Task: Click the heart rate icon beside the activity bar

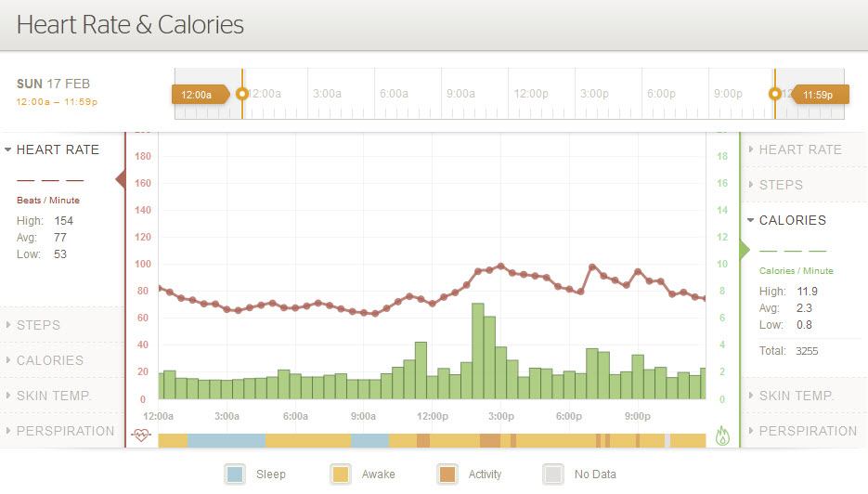Action: click(x=141, y=434)
